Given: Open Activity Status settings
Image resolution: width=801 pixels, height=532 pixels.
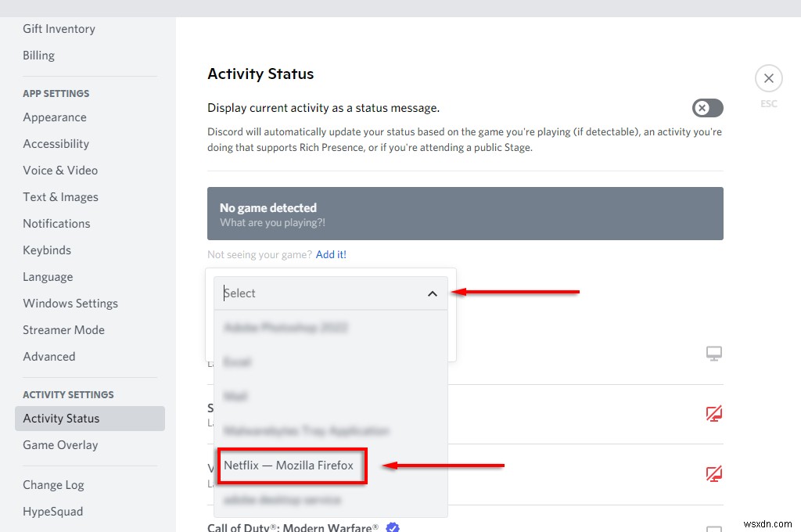Looking at the screenshot, I should [x=60, y=418].
